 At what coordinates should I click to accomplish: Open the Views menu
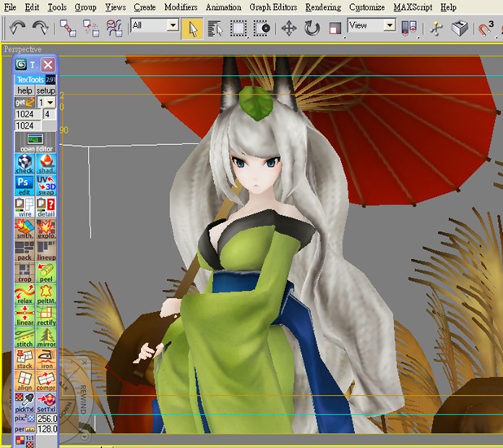coord(116,7)
